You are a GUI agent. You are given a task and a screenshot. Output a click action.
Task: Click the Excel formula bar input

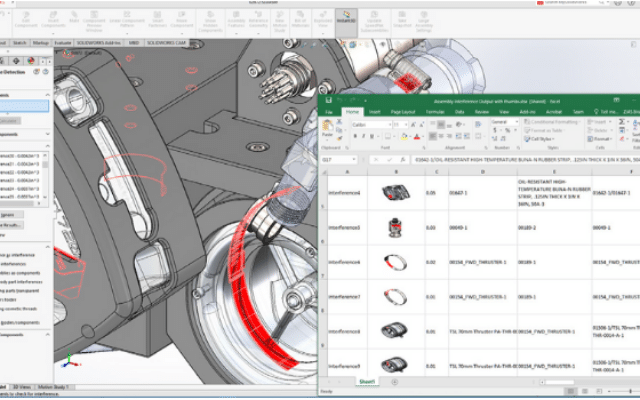pyautogui.click(x=500, y=159)
